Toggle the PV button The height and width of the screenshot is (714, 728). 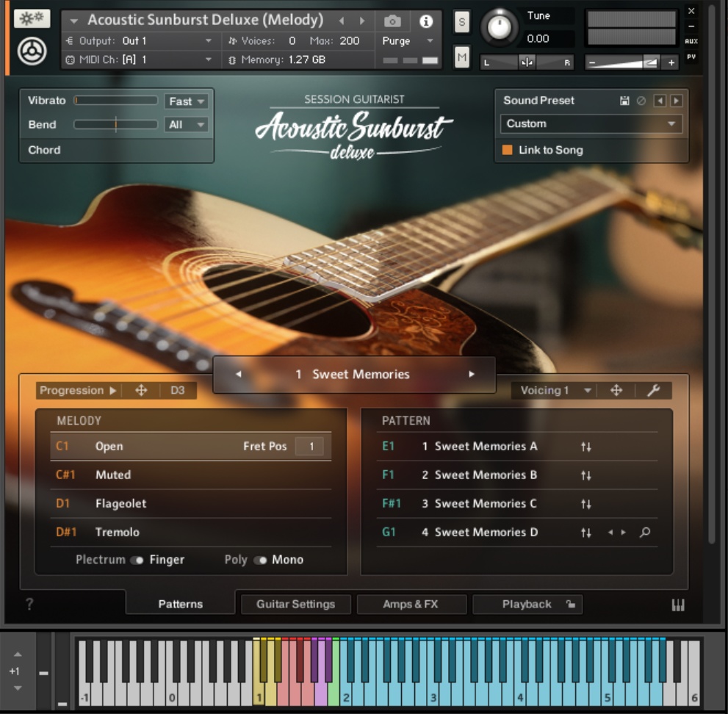(691, 57)
